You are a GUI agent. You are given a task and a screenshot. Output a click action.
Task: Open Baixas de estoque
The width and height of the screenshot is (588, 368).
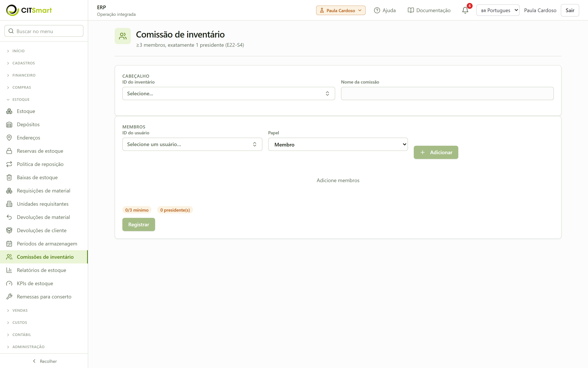click(44, 177)
